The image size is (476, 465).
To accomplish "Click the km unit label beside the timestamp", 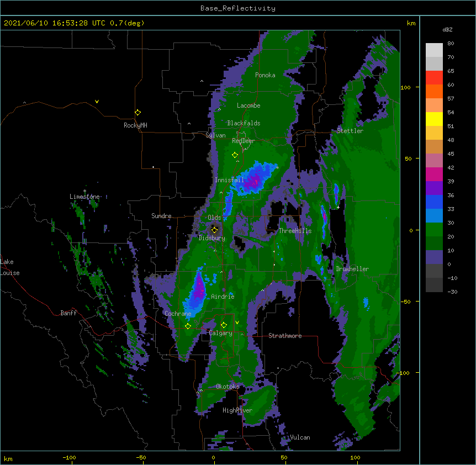I will pyautogui.click(x=411, y=23).
